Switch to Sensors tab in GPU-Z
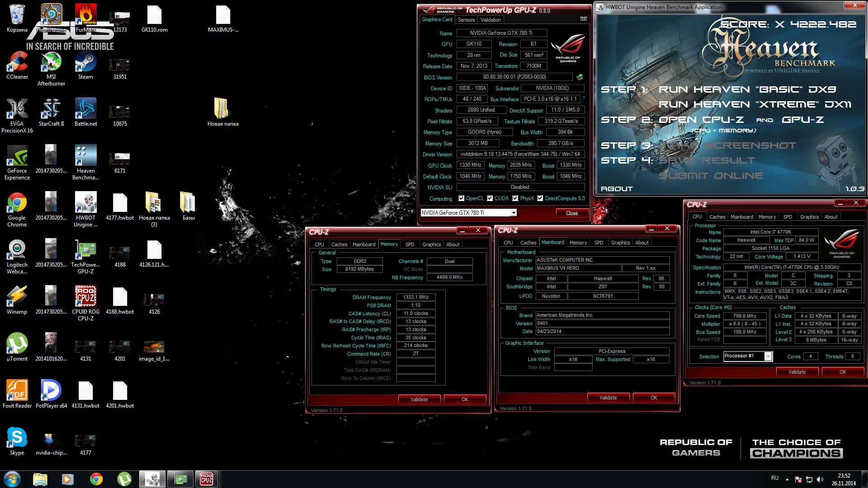 (x=466, y=20)
